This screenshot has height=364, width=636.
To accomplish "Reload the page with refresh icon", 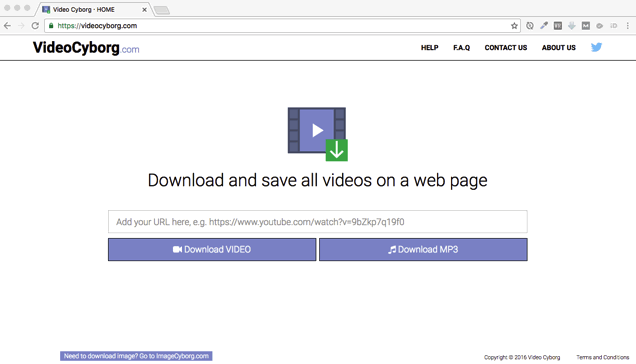I will (x=35, y=26).
